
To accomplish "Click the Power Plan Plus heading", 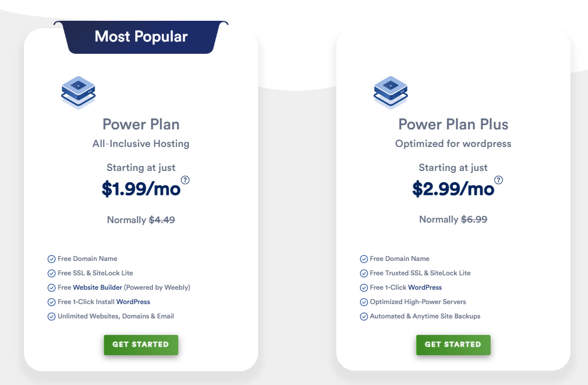I will pos(453,125).
